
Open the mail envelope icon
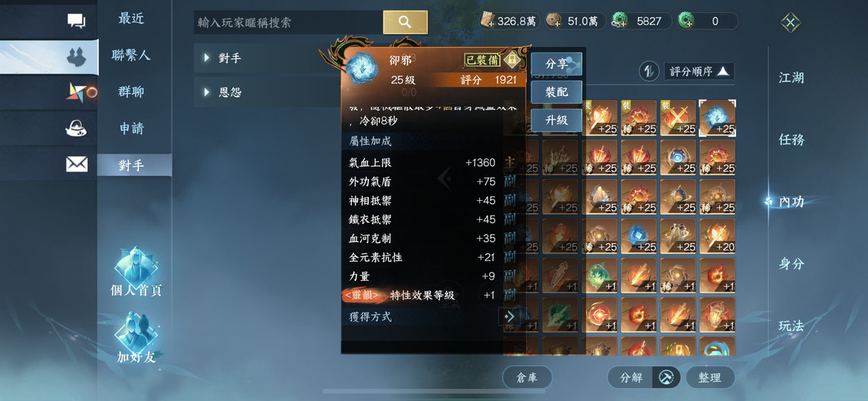pyautogui.click(x=76, y=165)
